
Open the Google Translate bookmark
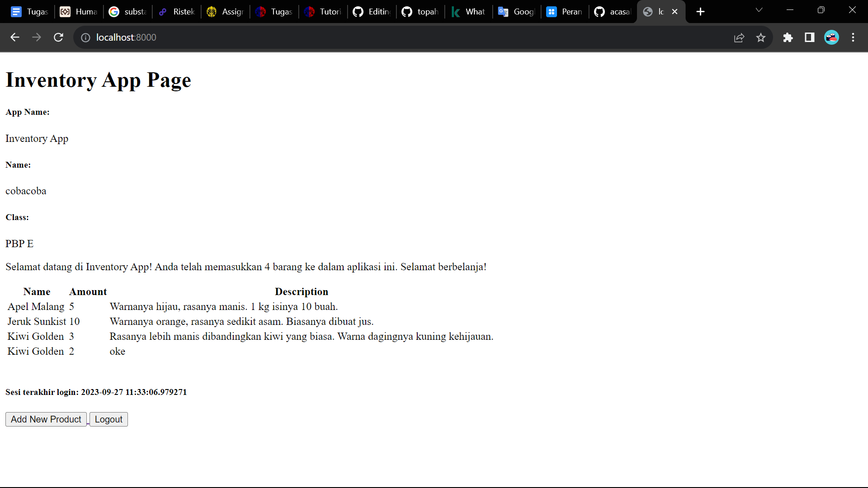pyautogui.click(x=515, y=11)
